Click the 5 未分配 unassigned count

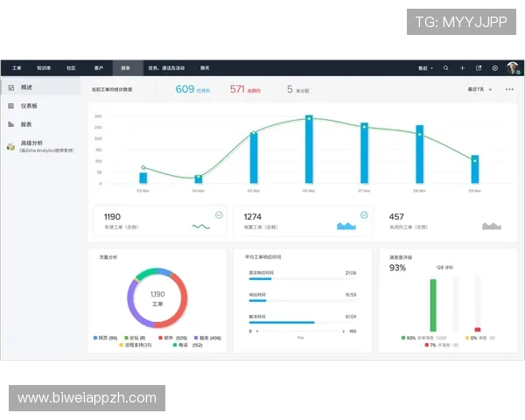298,89
